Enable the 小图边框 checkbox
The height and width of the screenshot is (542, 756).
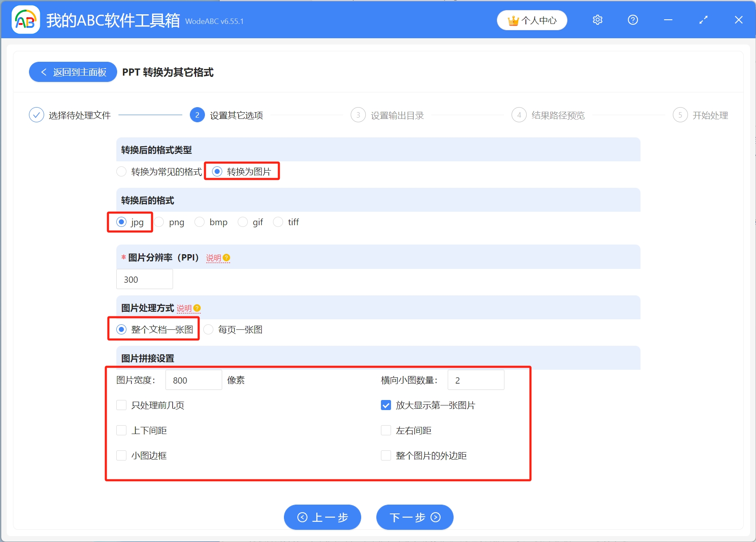tap(121, 455)
